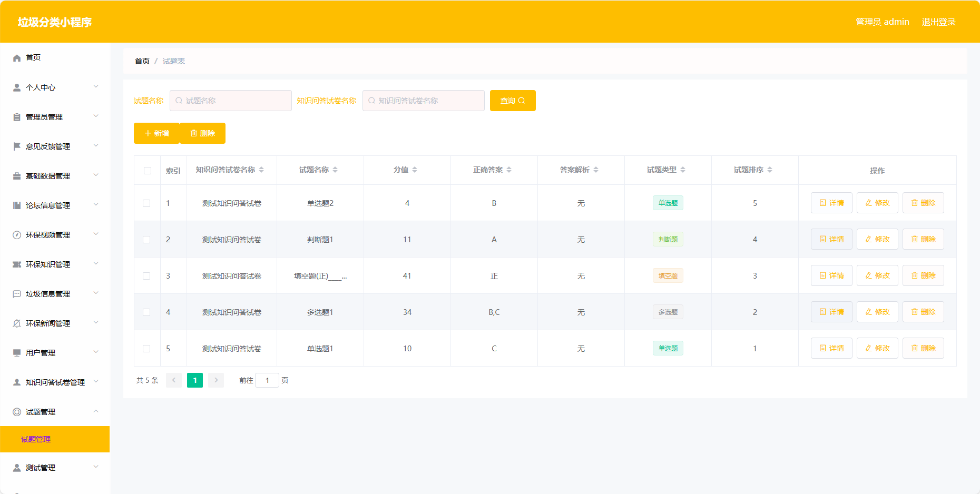The image size is (980, 494).
Task: Open 环保新闻管理 sidebar menu
Action: tap(55, 323)
